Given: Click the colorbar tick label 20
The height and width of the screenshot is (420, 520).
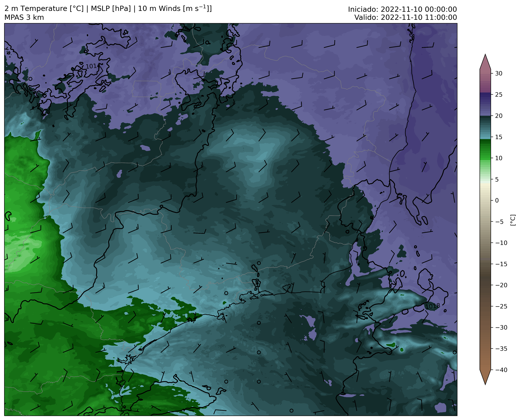Looking at the screenshot, I should point(498,116).
